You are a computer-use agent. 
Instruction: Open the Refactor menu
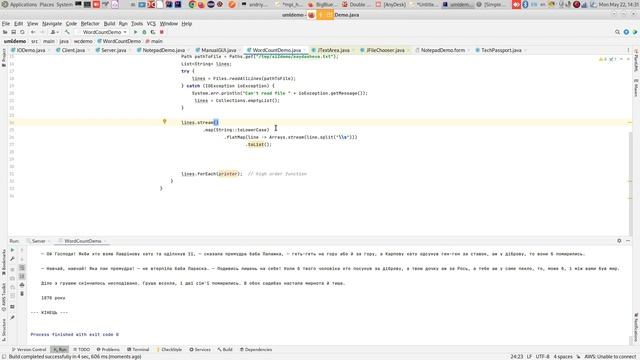click(90, 24)
